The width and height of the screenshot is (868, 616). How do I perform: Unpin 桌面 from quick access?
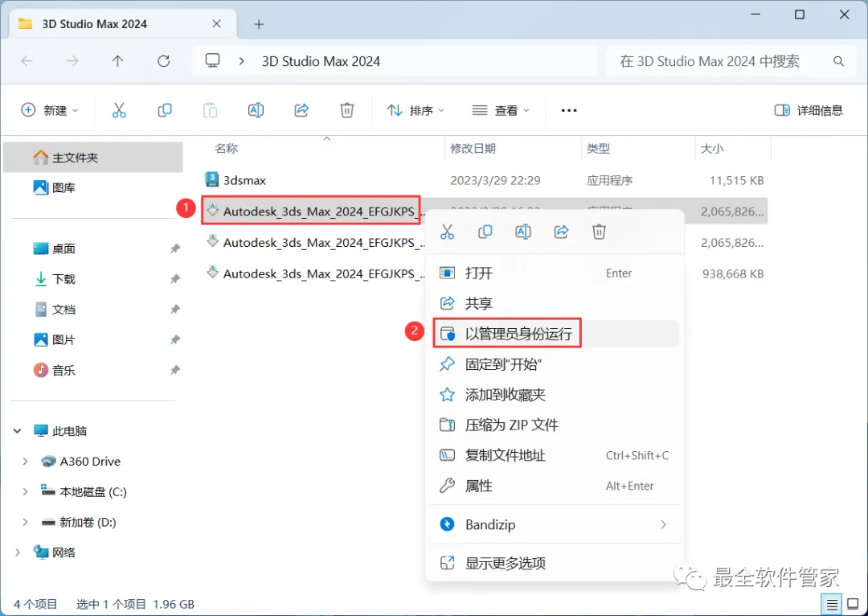click(x=175, y=248)
